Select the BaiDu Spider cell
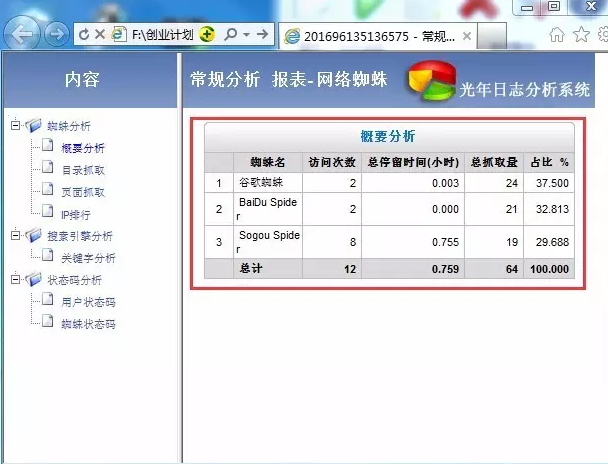608x464 pixels. (x=268, y=209)
